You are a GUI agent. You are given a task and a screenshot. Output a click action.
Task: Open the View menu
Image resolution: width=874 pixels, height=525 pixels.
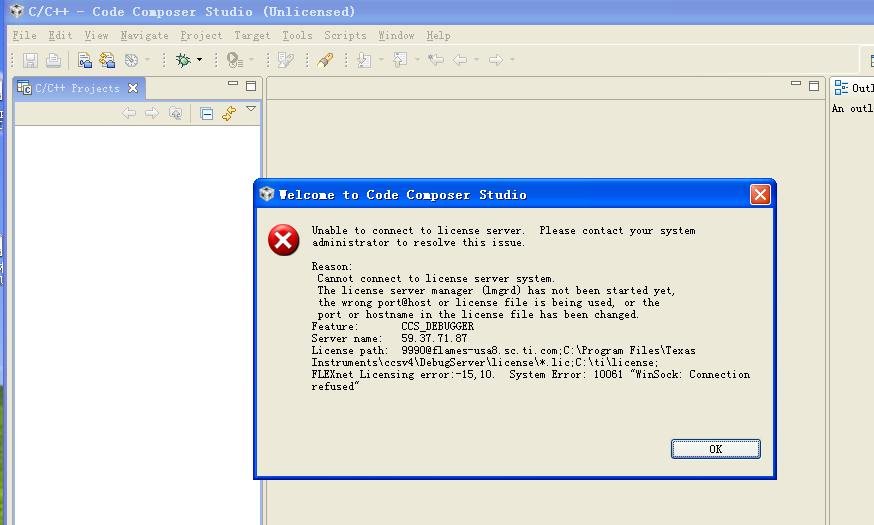point(96,36)
